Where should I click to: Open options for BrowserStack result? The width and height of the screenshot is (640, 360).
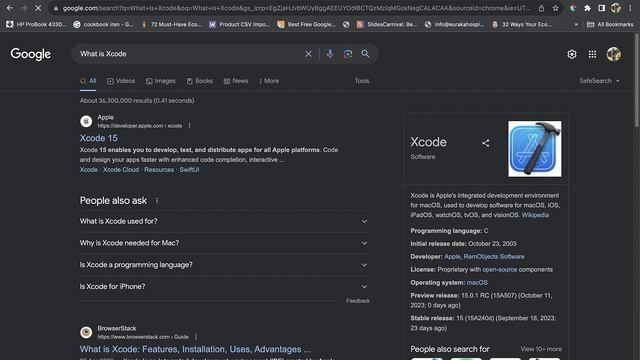196,337
